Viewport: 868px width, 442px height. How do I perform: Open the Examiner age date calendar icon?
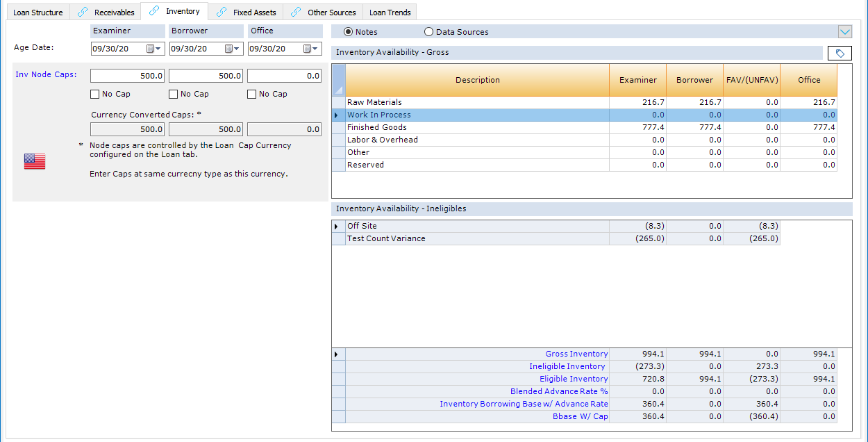(150, 49)
